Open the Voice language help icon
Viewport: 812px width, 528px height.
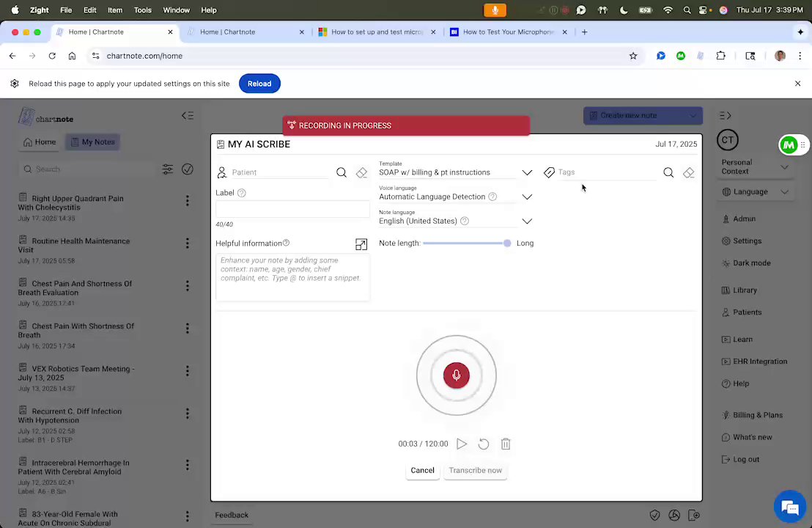(x=492, y=197)
